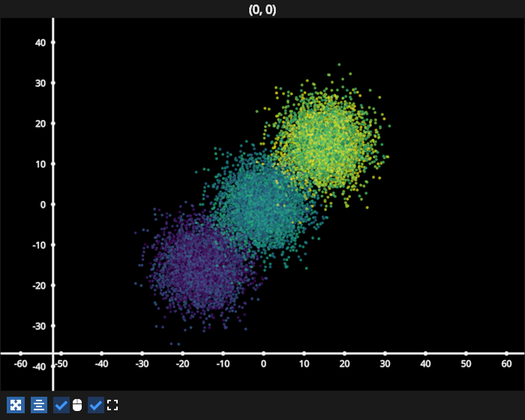Click the x-axis tick label "60"
This screenshot has width=525, height=420.
click(x=506, y=364)
